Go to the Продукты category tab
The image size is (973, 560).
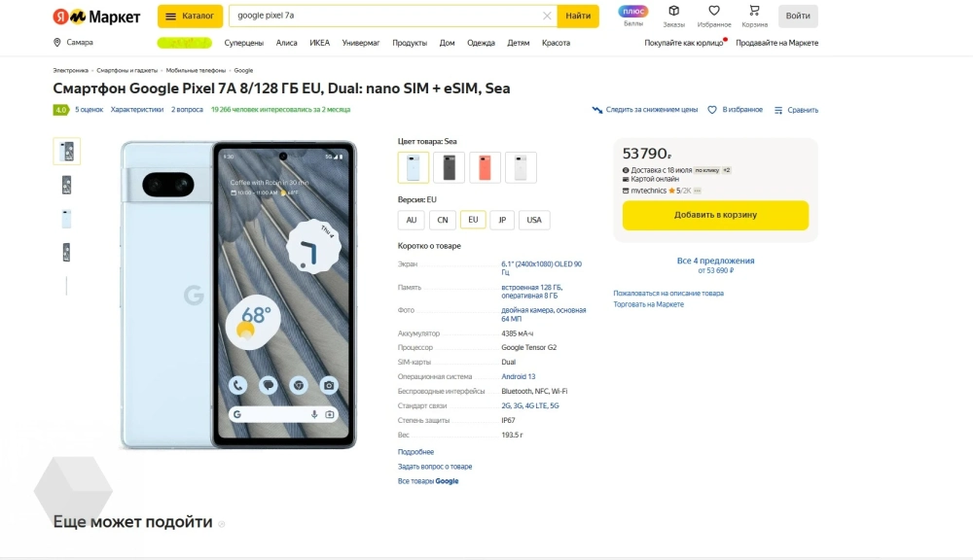410,43
